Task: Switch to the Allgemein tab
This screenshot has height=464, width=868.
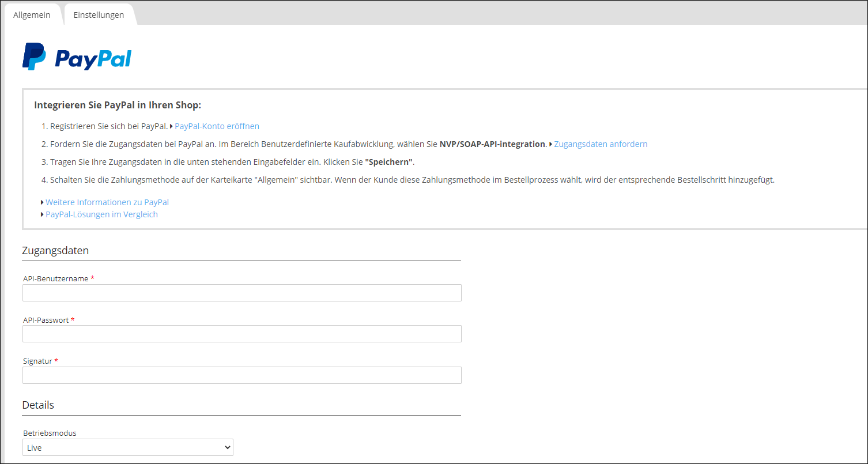Action: pyautogui.click(x=32, y=14)
